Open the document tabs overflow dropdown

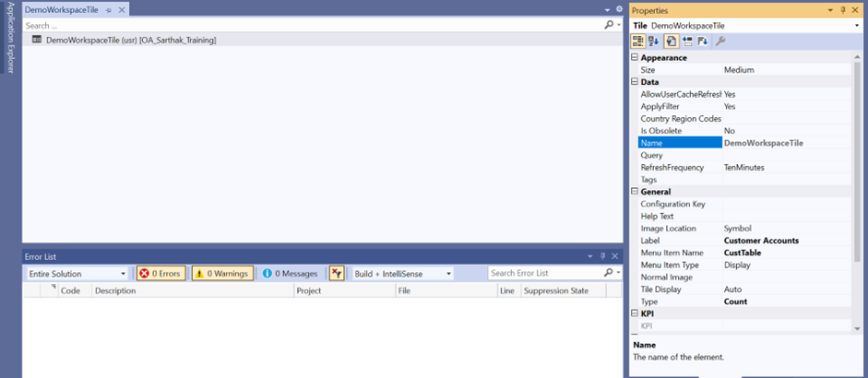tap(607, 10)
